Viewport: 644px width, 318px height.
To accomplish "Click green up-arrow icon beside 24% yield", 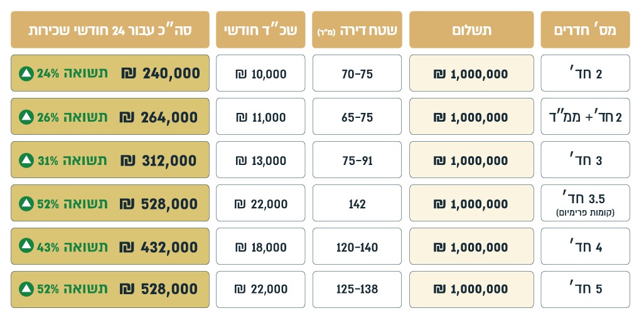I will pos(26,73).
